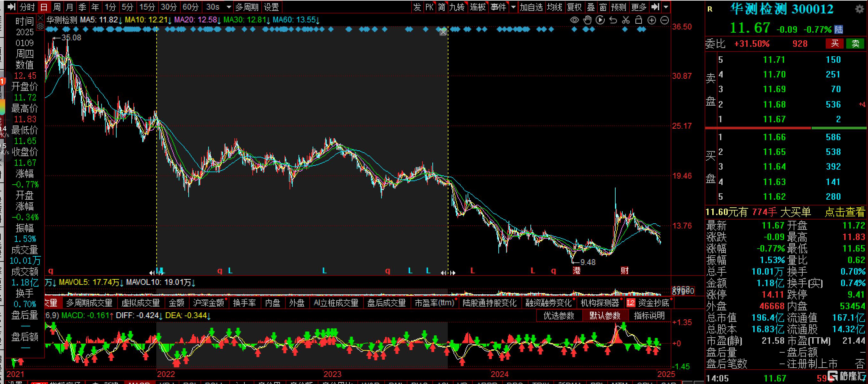Toggle 简 simplified mode

(441, 7)
